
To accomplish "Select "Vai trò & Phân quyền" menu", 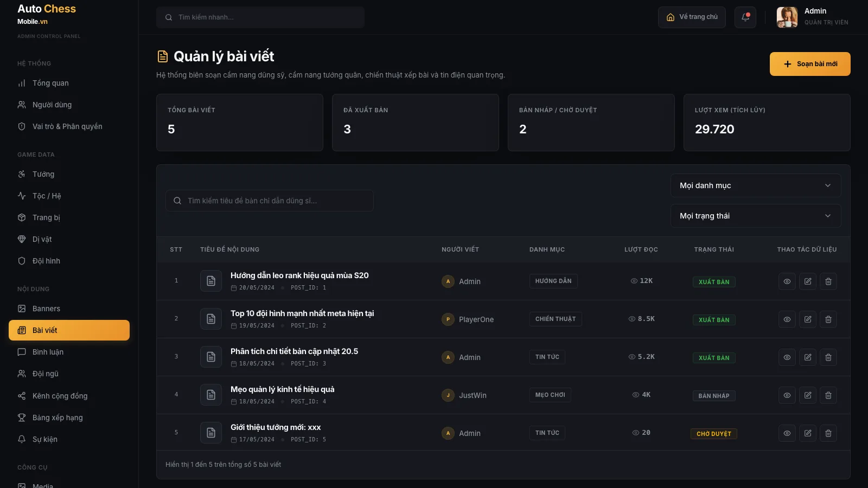I will coord(69,126).
